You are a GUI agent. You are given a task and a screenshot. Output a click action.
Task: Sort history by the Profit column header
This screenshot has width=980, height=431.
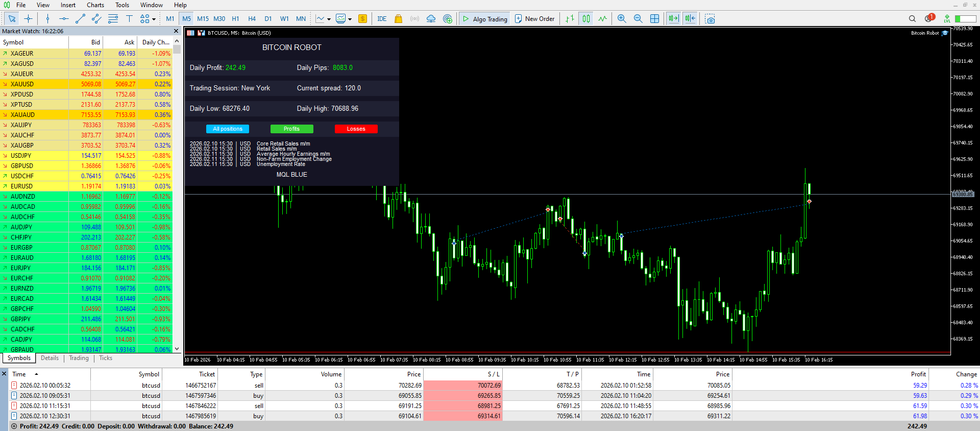pyautogui.click(x=918, y=374)
